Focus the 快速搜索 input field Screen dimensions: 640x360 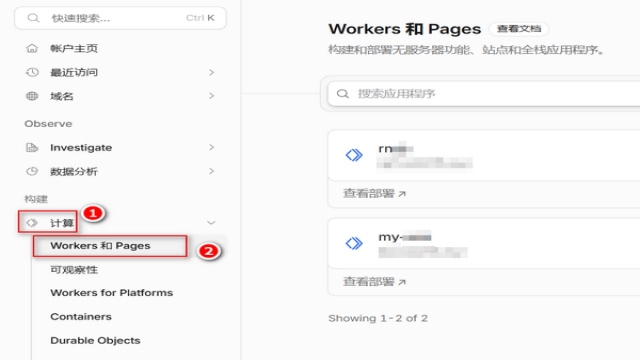[120, 18]
